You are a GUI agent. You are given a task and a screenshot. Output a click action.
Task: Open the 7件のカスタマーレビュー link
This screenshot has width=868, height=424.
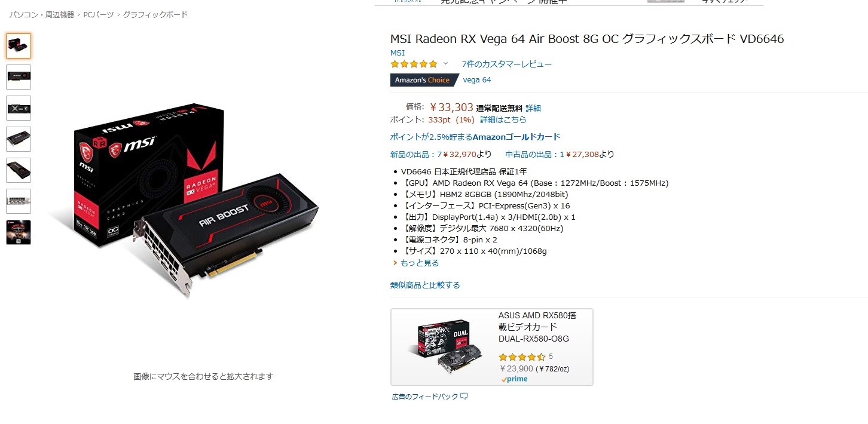click(507, 64)
